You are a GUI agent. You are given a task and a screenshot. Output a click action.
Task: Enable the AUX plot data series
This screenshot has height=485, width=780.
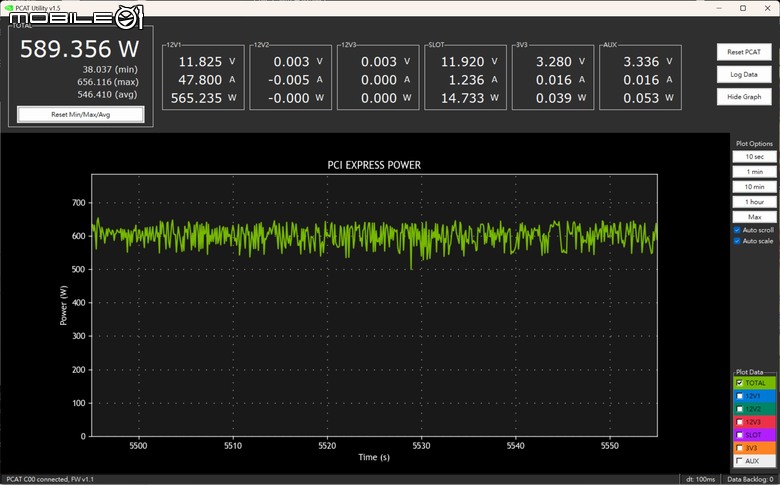click(x=739, y=461)
